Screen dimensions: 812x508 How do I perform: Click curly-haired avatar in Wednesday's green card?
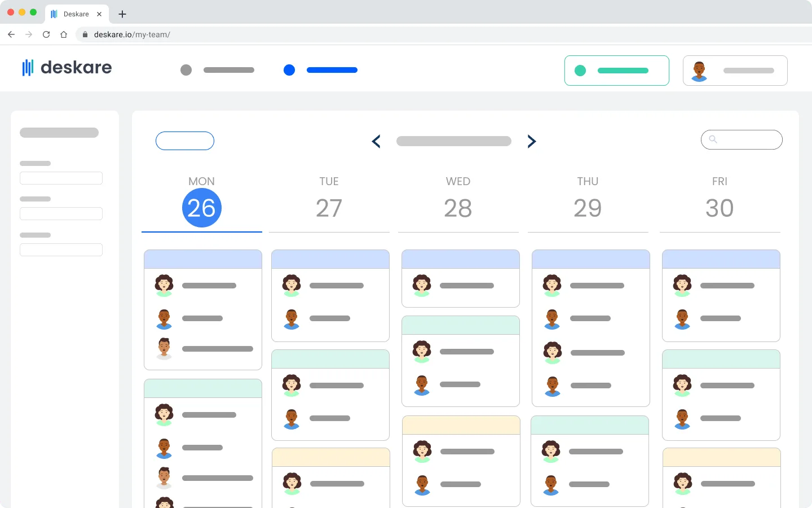[x=422, y=352]
